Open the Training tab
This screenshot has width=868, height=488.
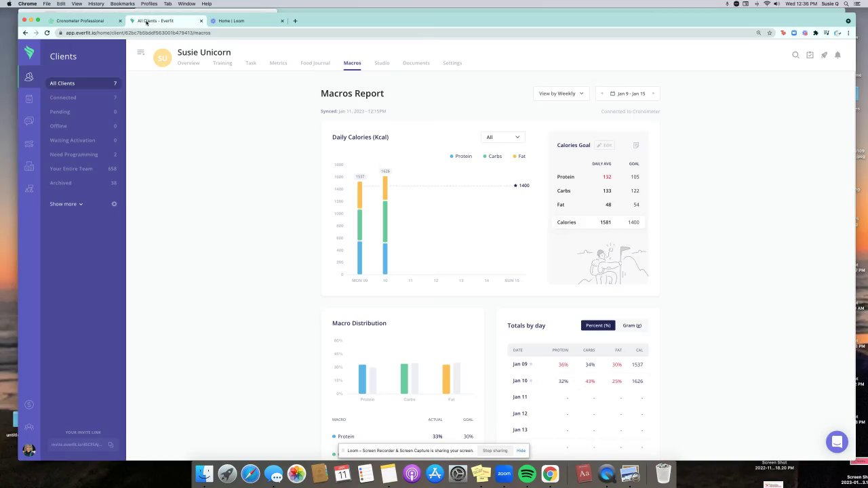(222, 63)
